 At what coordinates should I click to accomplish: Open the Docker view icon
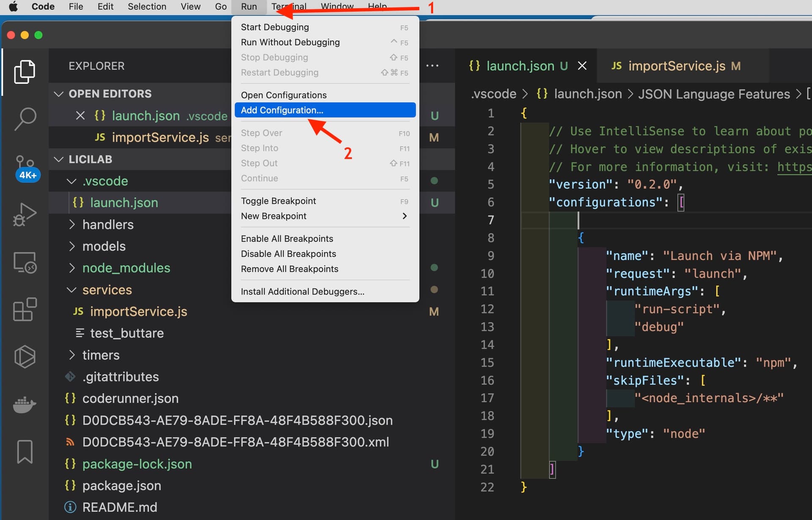pyautogui.click(x=25, y=404)
